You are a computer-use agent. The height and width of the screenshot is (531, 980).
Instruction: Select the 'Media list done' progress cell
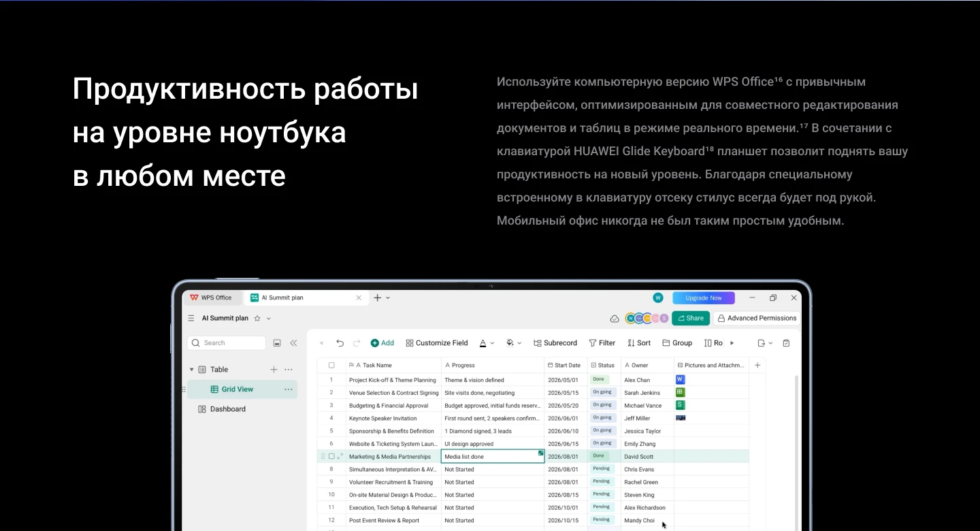(493, 457)
